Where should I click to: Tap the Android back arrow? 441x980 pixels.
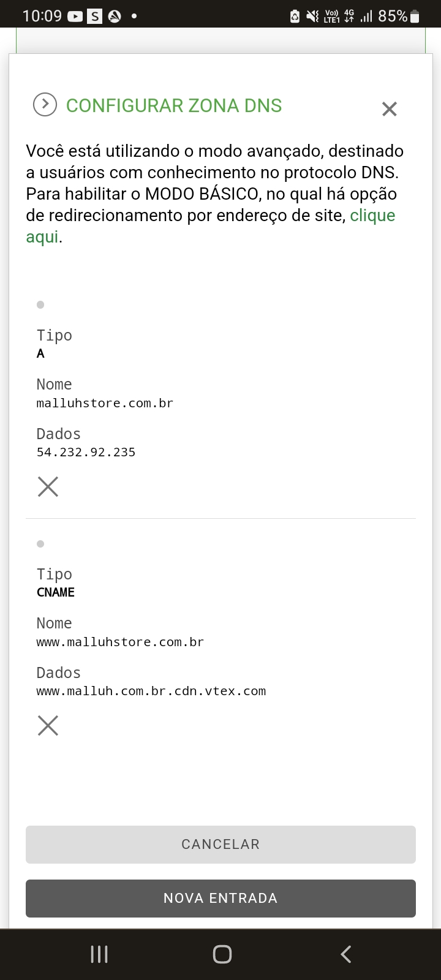click(345, 954)
